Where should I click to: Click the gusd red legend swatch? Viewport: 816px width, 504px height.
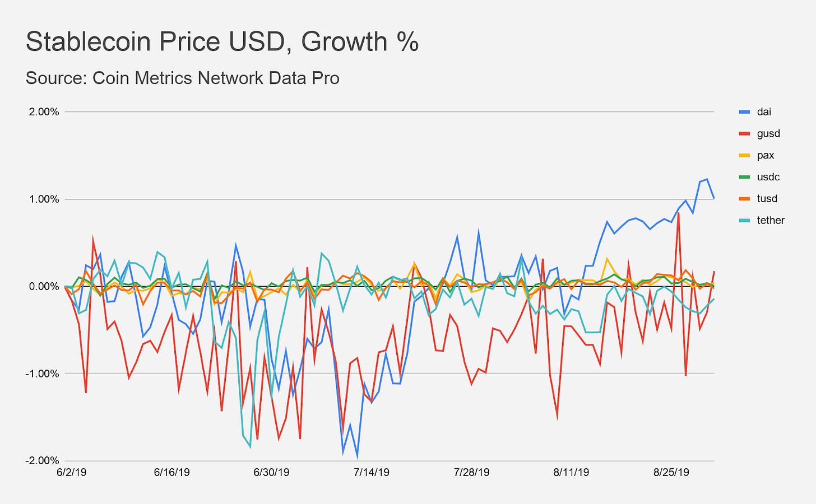click(745, 134)
